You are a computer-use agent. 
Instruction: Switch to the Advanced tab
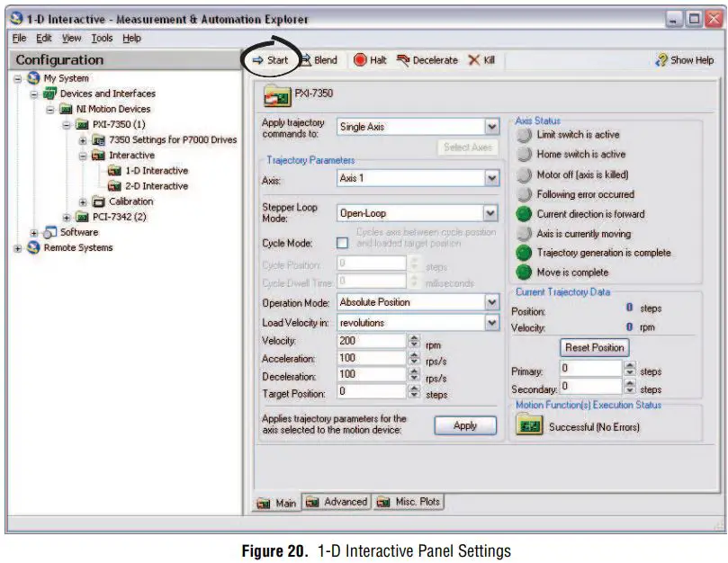[337, 502]
